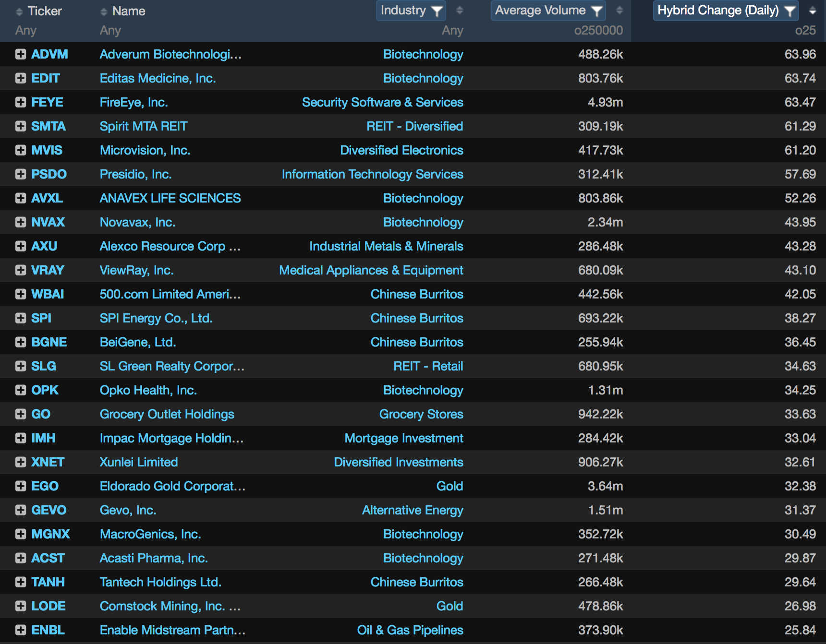Select Alternative Energy industry link
Viewport: 826px width, 644px height.
(x=413, y=510)
